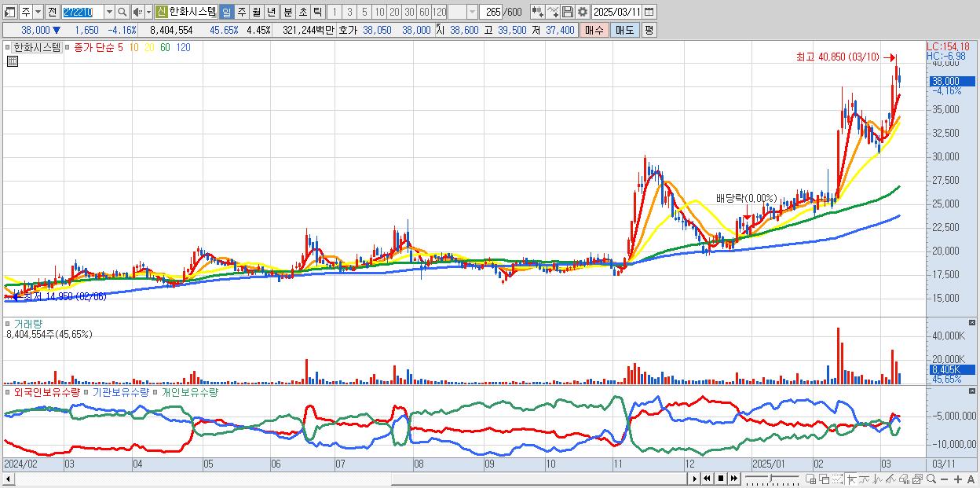Select the 월 monthly period toggle
The width and height of the screenshot is (980, 488).
[x=257, y=12]
